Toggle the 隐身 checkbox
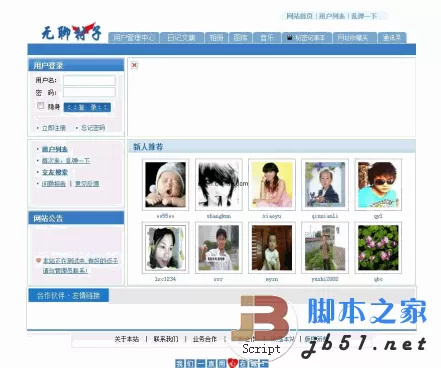 click(x=41, y=106)
